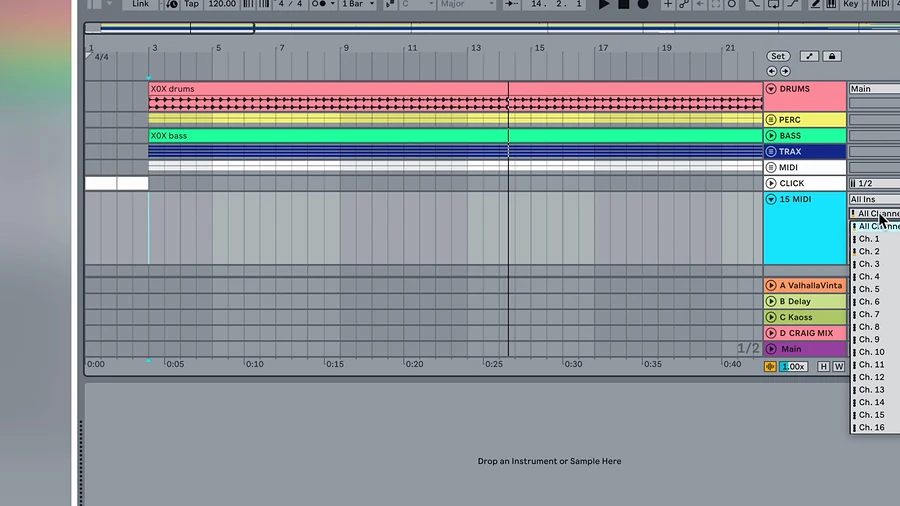This screenshot has height=506, width=900.
Task: Arm the arrangement Record button
Action: [643, 4]
